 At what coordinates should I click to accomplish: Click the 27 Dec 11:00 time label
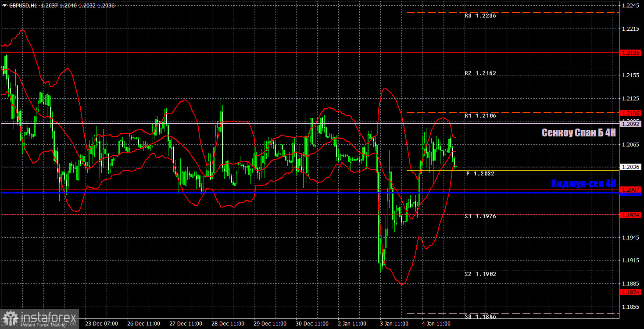click(x=185, y=324)
